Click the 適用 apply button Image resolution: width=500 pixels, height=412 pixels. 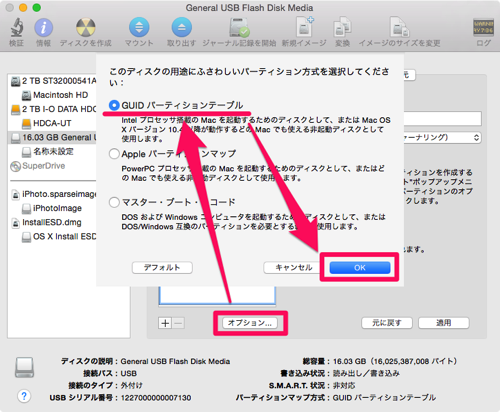tap(444, 323)
